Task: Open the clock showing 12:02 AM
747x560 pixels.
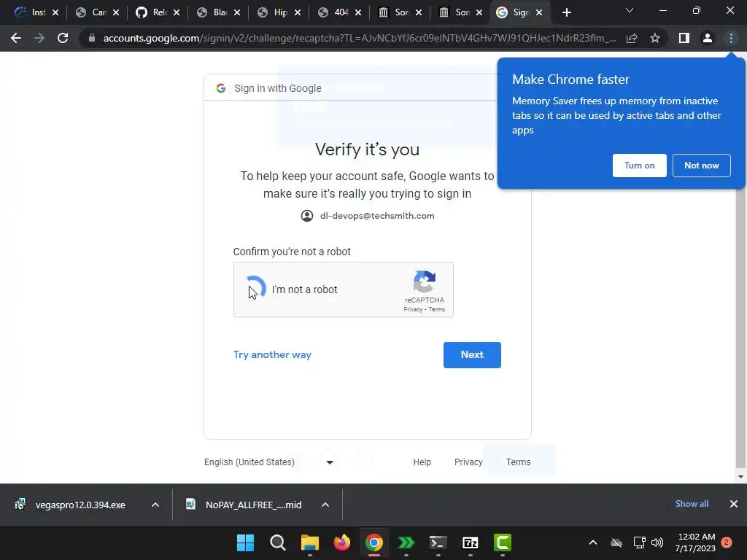Action: (x=695, y=542)
